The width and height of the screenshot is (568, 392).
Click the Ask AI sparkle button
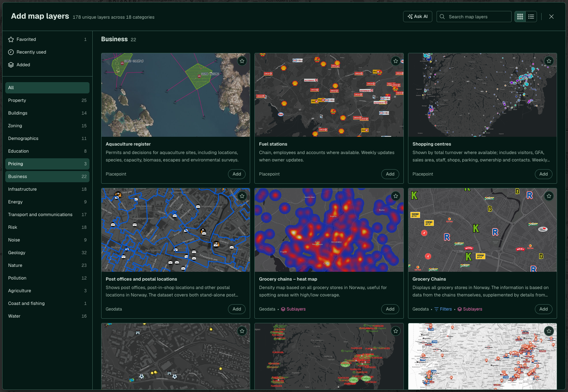click(418, 17)
